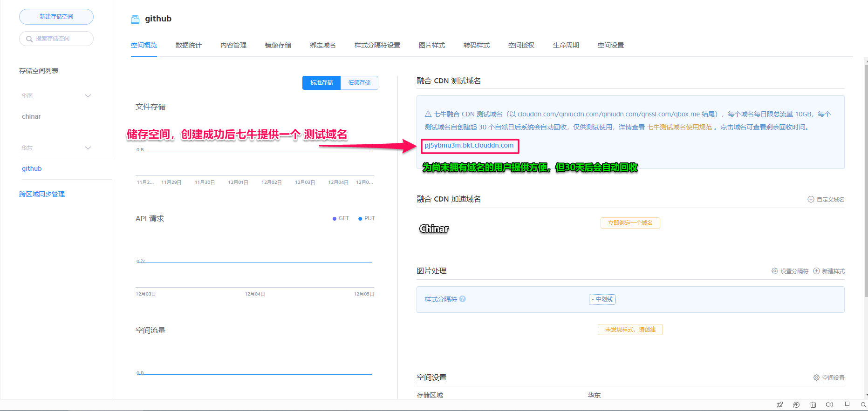The image size is (868, 411).
Task: Click the rocket accelerator icon in status bar
Action: coord(779,404)
